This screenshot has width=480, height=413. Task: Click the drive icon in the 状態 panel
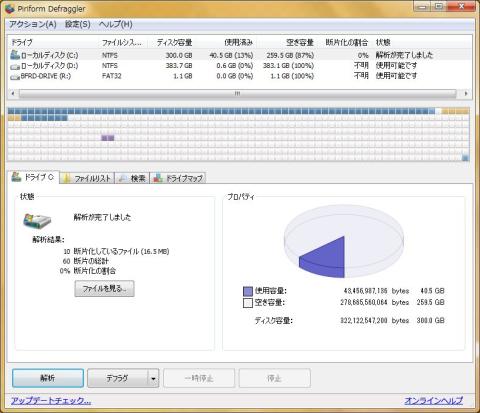pyautogui.click(x=37, y=221)
